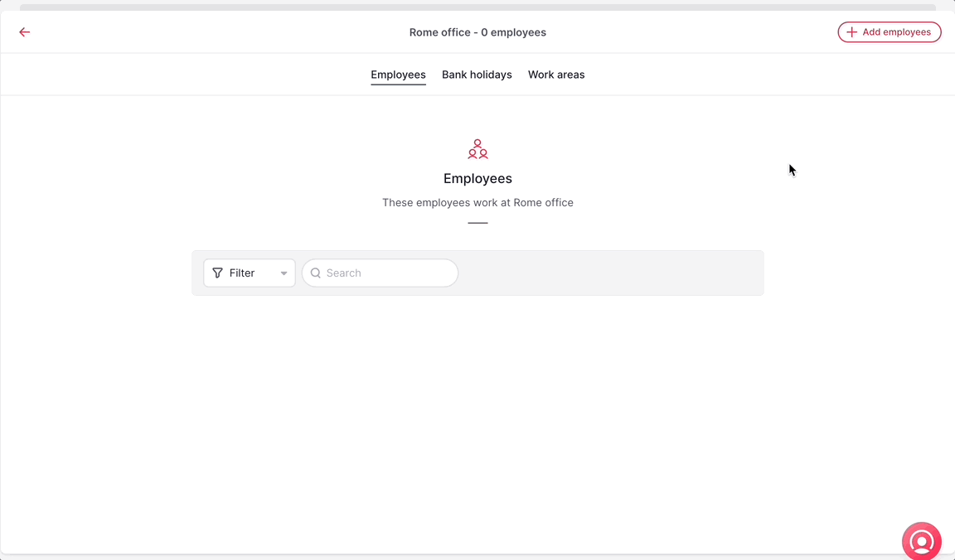Click the funnel icon in Filter
This screenshot has height=560, width=955.
tap(218, 273)
